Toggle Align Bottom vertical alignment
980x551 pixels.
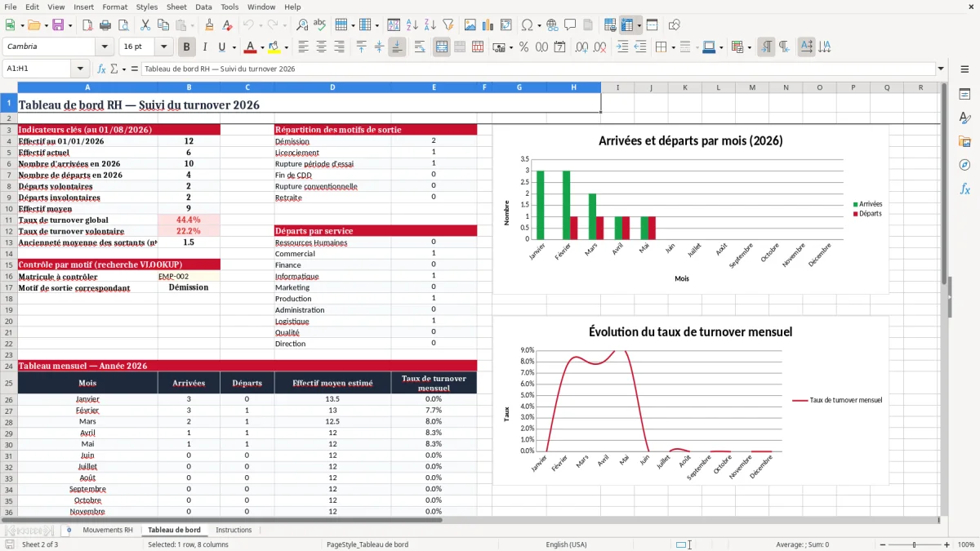coord(397,47)
